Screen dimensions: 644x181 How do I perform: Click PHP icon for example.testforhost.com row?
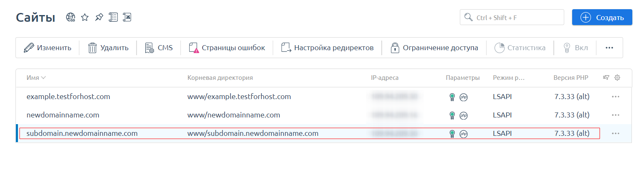[463, 97]
